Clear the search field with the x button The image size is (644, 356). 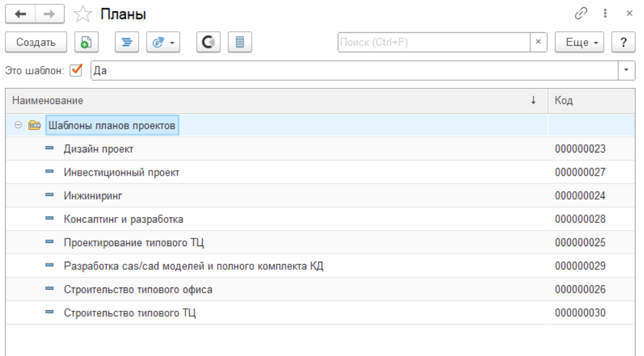pyautogui.click(x=539, y=43)
